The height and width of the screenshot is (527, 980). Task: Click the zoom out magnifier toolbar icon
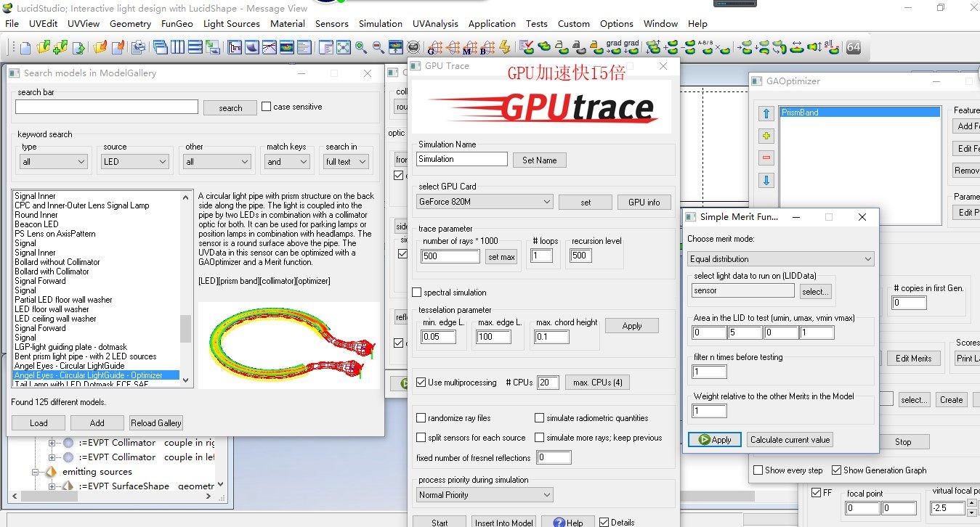pyautogui.click(x=378, y=48)
